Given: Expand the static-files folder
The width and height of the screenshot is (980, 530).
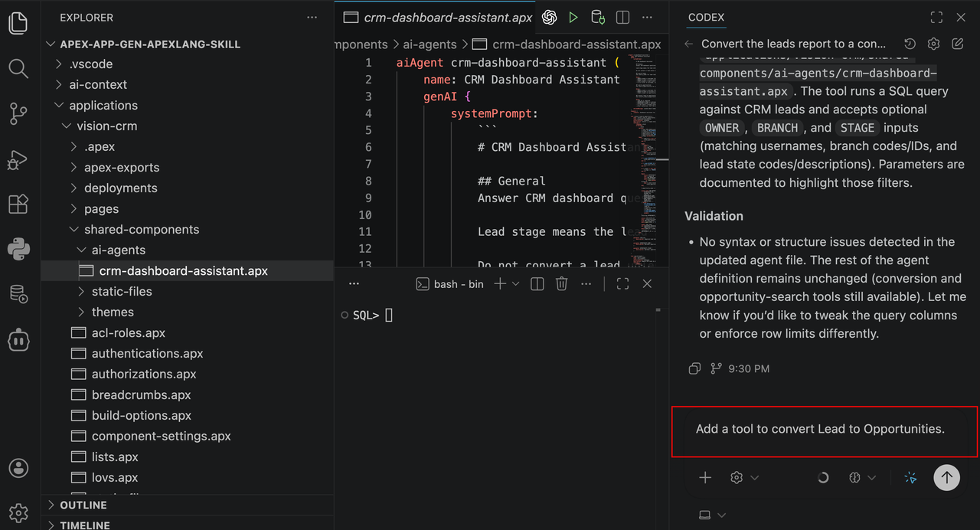Looking at the screenshot, I should [x=122, y=292].
